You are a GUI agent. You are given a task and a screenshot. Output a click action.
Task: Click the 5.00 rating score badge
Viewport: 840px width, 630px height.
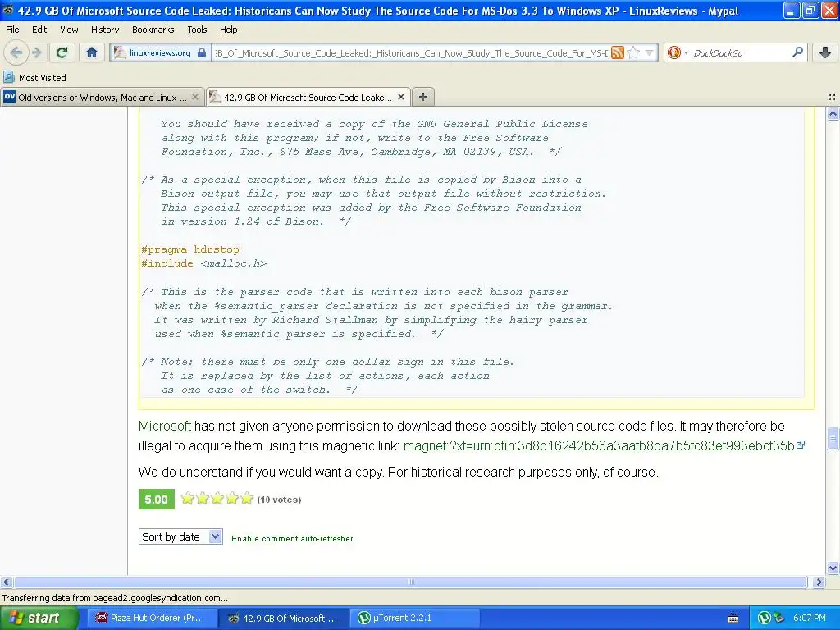[x=157, y=500]
